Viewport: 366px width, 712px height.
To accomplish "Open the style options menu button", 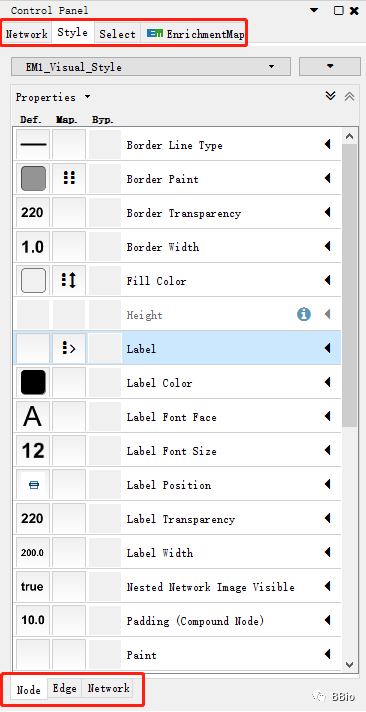I will [x=330, y=66].
